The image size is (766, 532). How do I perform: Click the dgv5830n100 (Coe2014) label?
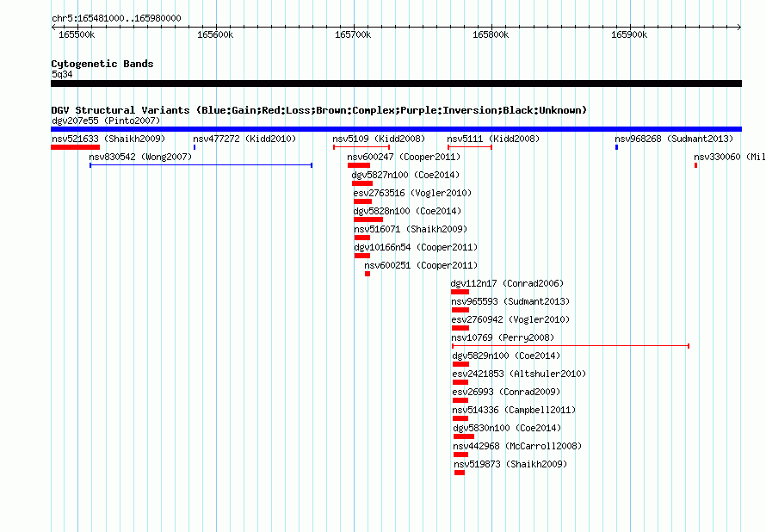pyautogui.click(x=507, y=428)
